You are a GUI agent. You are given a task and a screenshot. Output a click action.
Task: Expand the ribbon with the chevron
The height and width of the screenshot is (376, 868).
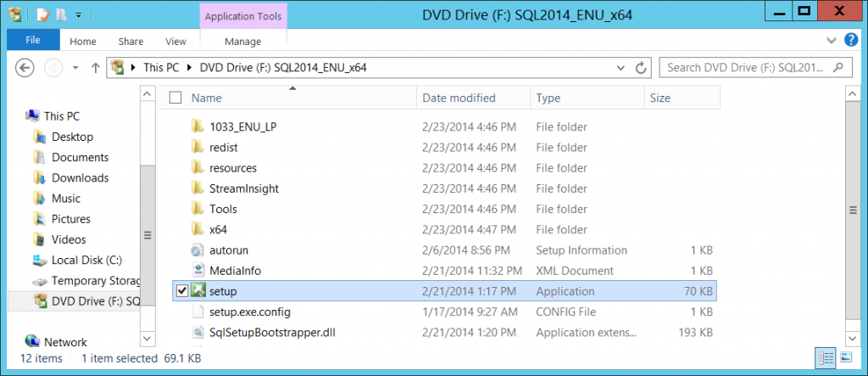[x=831, y=40]
